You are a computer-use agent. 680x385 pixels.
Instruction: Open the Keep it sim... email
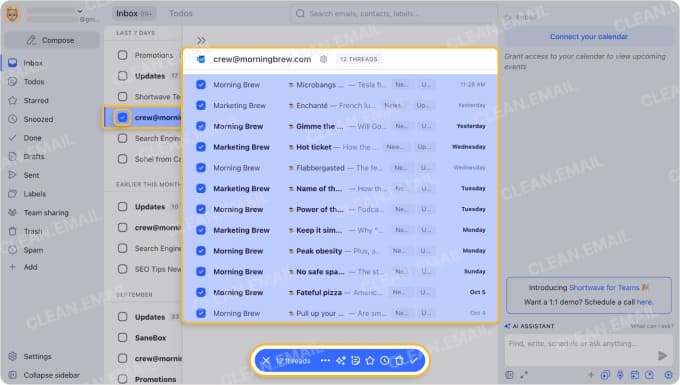pos(341,230)
